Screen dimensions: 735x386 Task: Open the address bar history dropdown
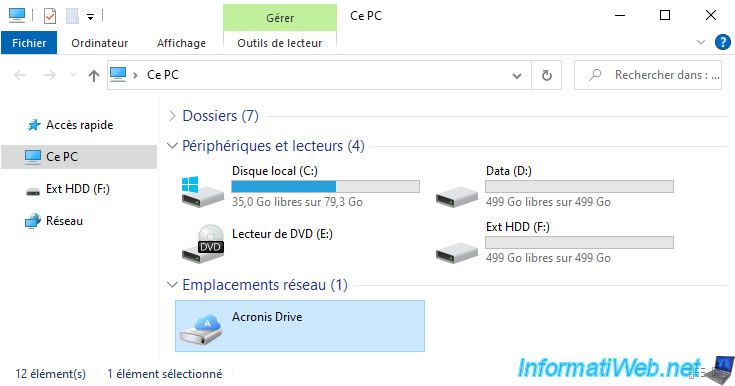517,76
